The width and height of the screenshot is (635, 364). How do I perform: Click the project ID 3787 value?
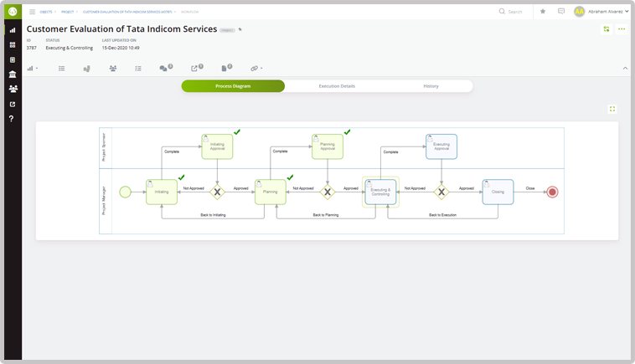(32, 48)
